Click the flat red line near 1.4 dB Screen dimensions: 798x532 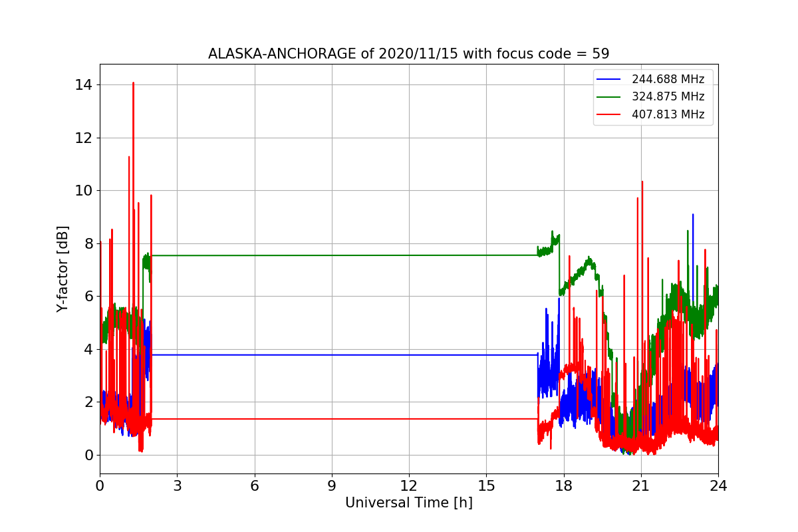coord(344,419)
